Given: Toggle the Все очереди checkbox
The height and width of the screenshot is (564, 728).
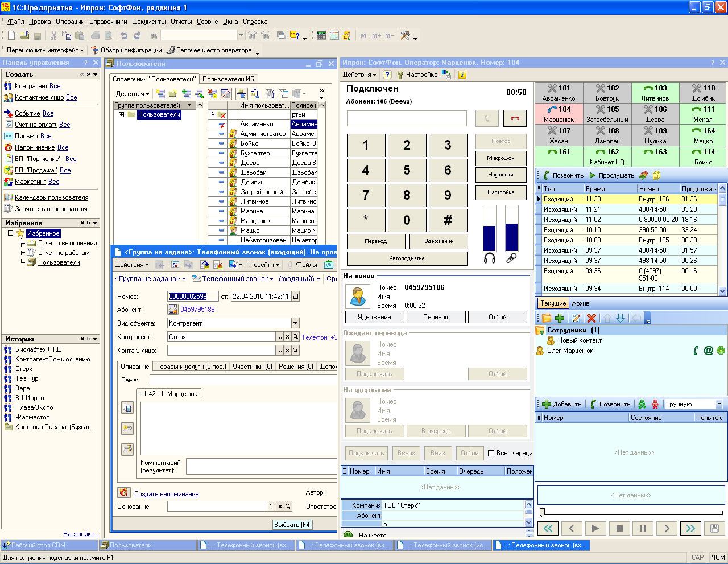Looking at the screenshot, I should point(491,453).
